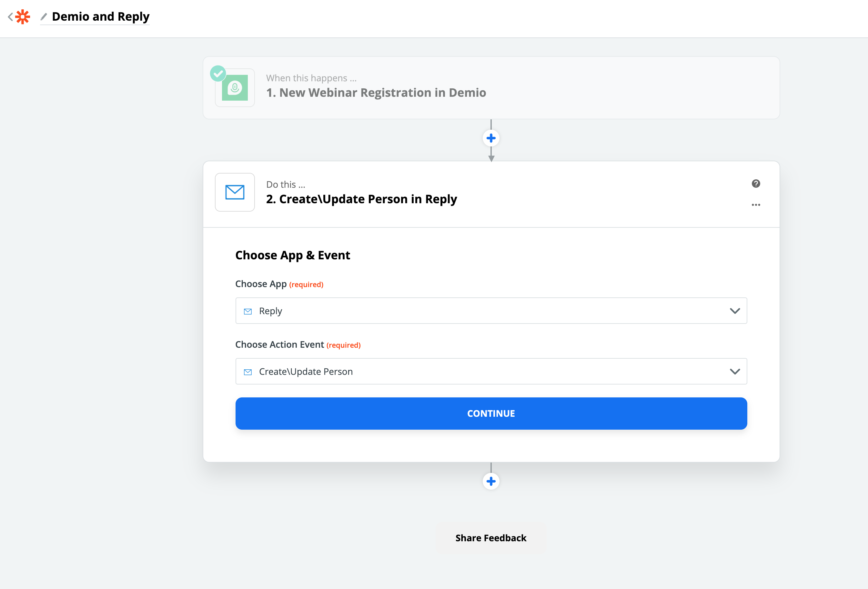Viewport: 868px width, 589px height.
Task: Open the Choose App dropdown showing Reply
Action: [x=491, y=311]
